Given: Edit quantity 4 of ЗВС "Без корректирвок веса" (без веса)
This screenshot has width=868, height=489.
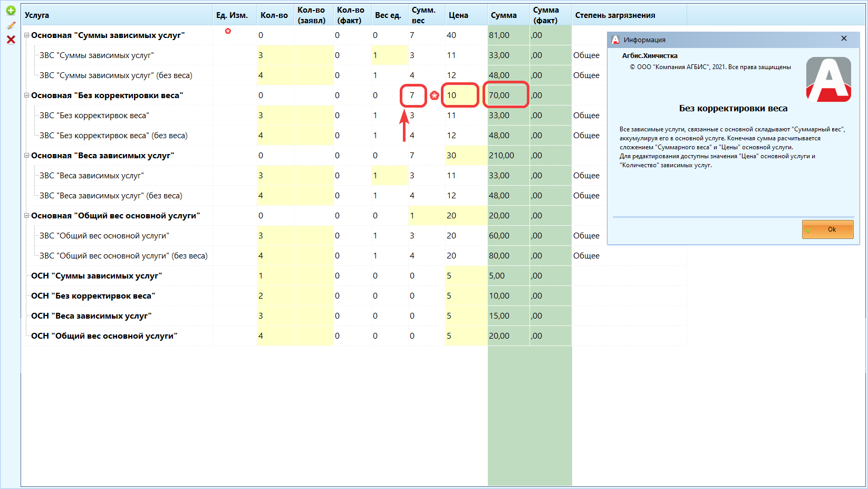Looking at the screenshot, I should click(275, 136).
